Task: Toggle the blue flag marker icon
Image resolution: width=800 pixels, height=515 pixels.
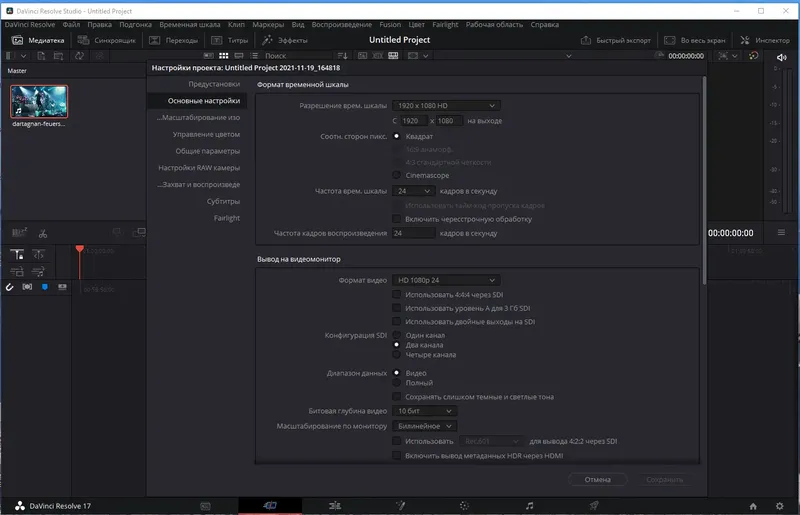Action: click(x=45, y=287)
